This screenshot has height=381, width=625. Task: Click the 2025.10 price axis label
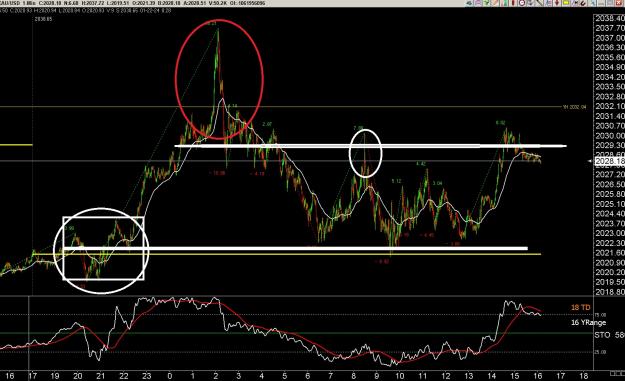tap(610, 204)
